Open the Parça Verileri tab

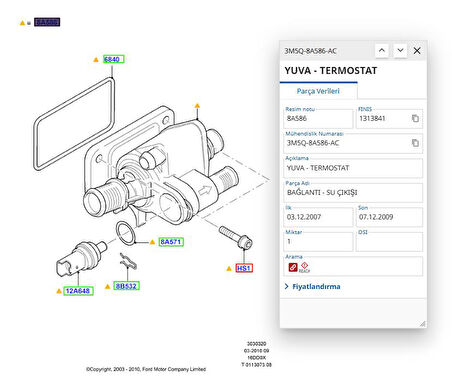(318, 91)
